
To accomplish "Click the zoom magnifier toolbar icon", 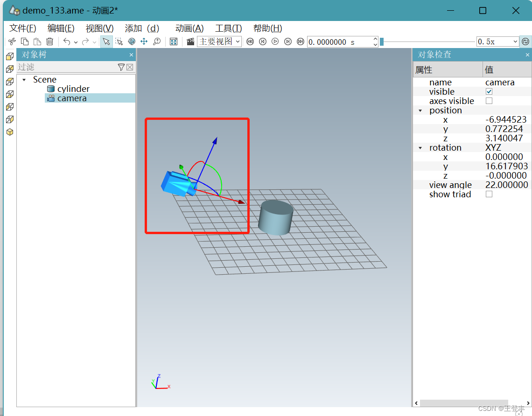I will coord(157,42).
